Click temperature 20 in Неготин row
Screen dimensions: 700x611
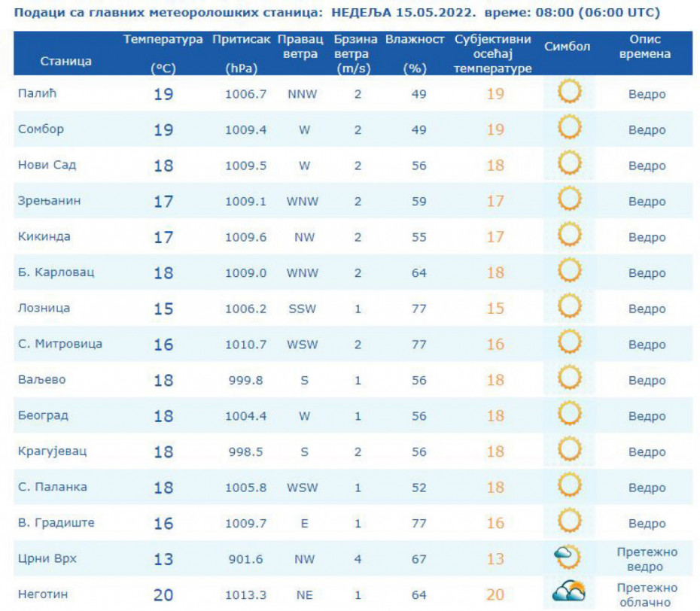(163, 595)
